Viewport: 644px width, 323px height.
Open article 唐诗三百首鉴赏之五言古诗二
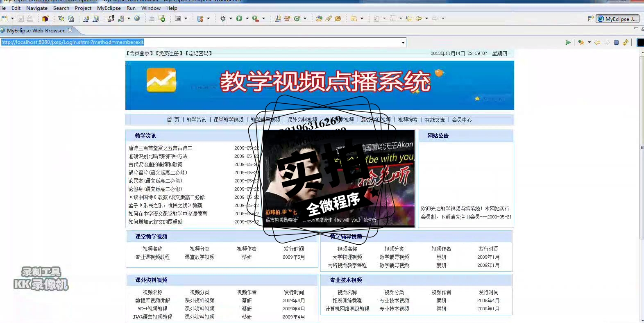click(x=160, y=148)
